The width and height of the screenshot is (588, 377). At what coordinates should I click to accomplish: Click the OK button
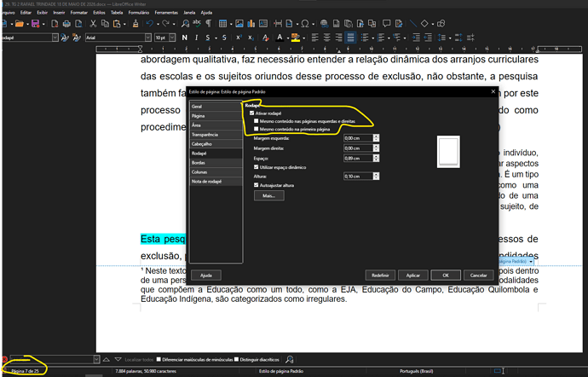click(446, 275)
